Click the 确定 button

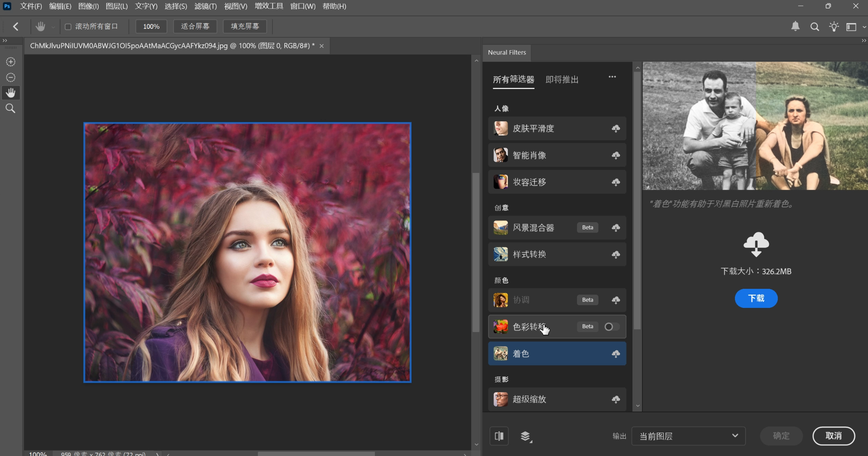(781, 436)
